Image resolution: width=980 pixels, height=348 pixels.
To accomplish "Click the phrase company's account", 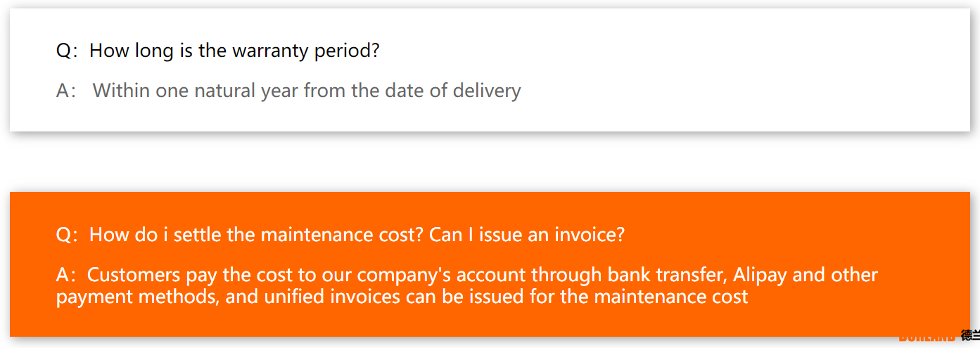I will (x=443, y=275).
